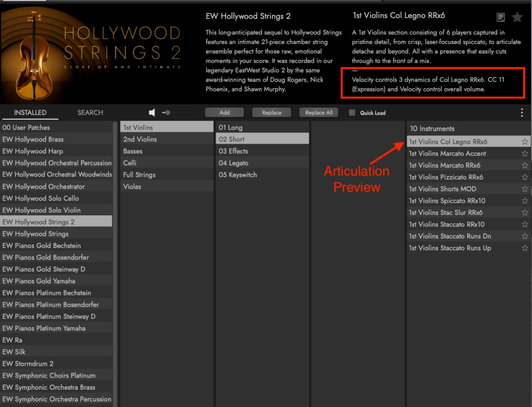Favorite 1st Violins Pizzicato RRx6 using its star
The width and height of the screenshot is (532, 407).
coord(525,177)
